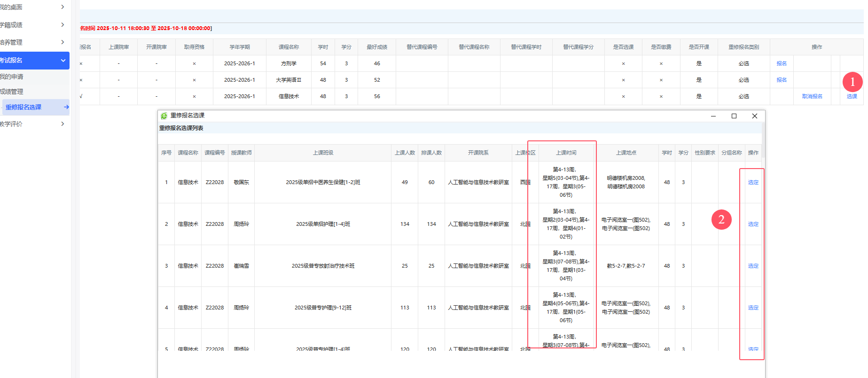Choose 选定 for teacher 敬国东's class
Screen dimensions: 868x378
click(753, 182)
